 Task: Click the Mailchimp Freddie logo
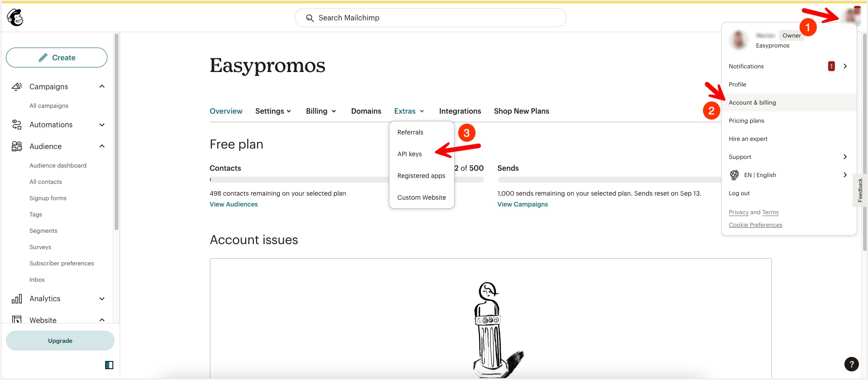click(15, 18)
